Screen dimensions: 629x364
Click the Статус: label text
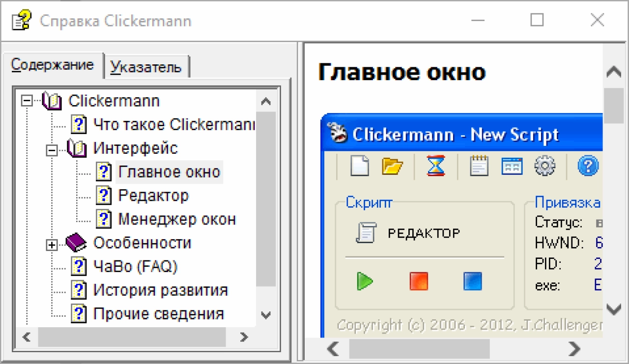pos(559,223)
